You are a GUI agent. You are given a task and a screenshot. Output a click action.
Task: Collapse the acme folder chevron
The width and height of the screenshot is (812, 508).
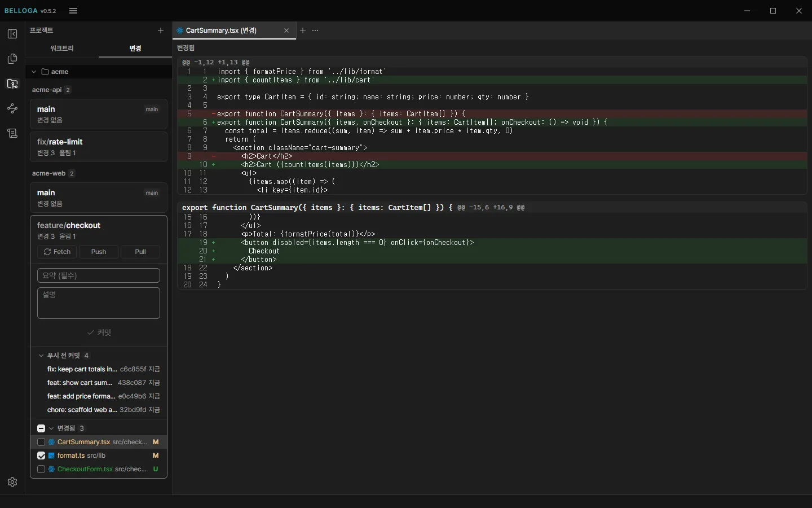34,72
